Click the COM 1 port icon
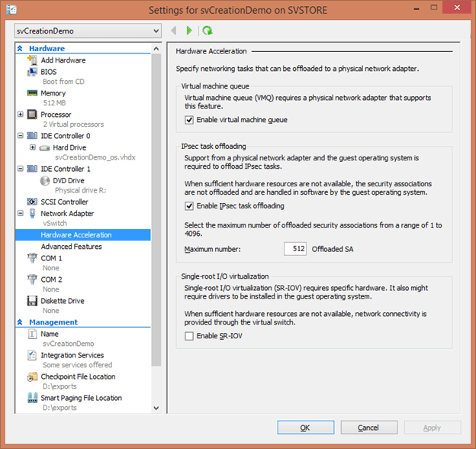Screen dimensions: 476x449 (x=32, y=258)
